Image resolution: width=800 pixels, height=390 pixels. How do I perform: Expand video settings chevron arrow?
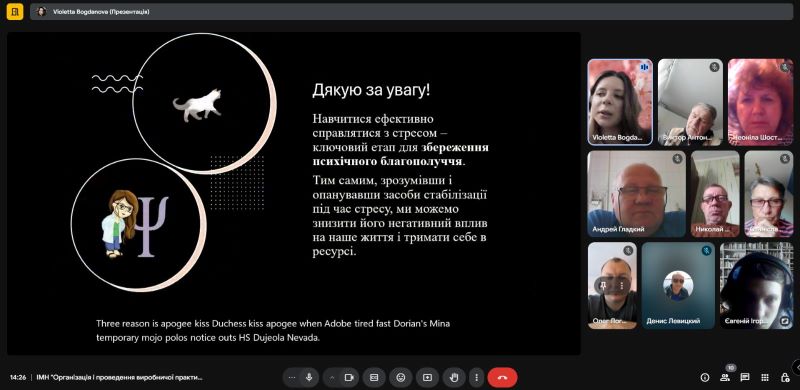[x=332, y=377]
